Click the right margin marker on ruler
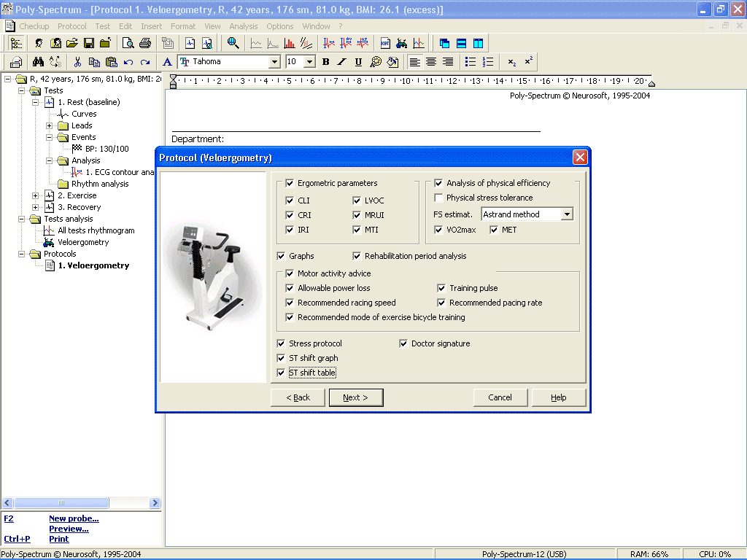Screen dimensions: 747x560 tap(651, 84)
